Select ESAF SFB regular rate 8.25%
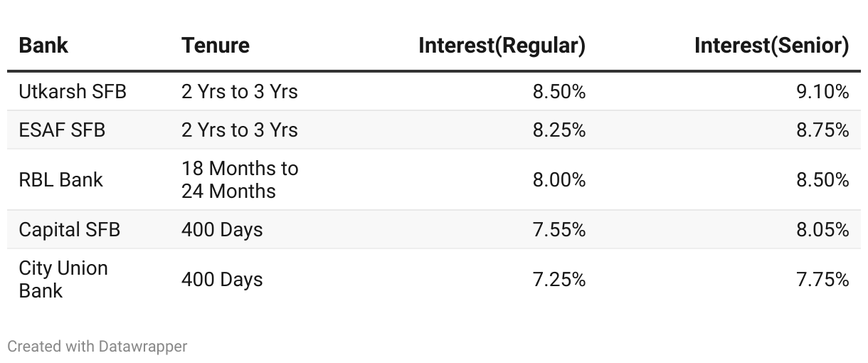The image size is (868, 363). (x=559, y=130)
